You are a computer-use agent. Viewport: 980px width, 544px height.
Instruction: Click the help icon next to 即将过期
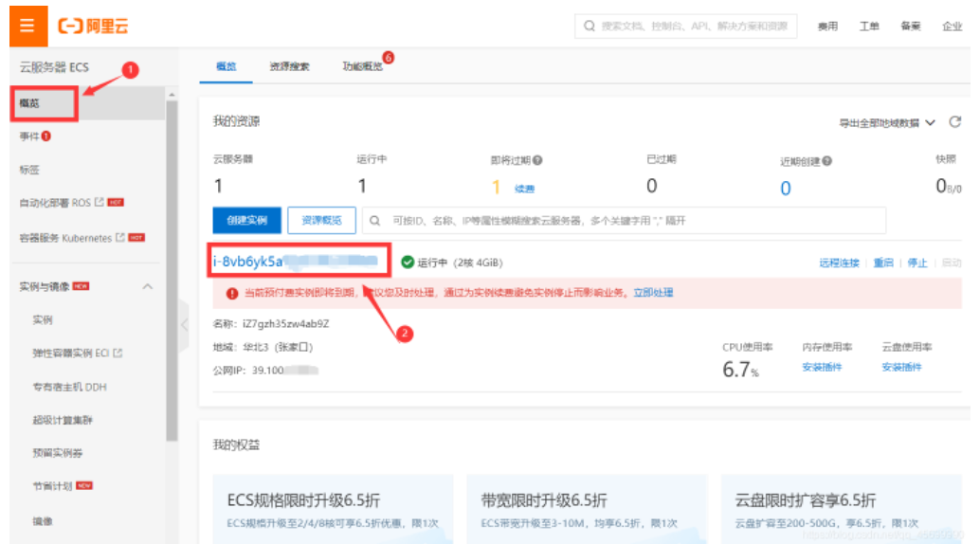coord(537,161)
